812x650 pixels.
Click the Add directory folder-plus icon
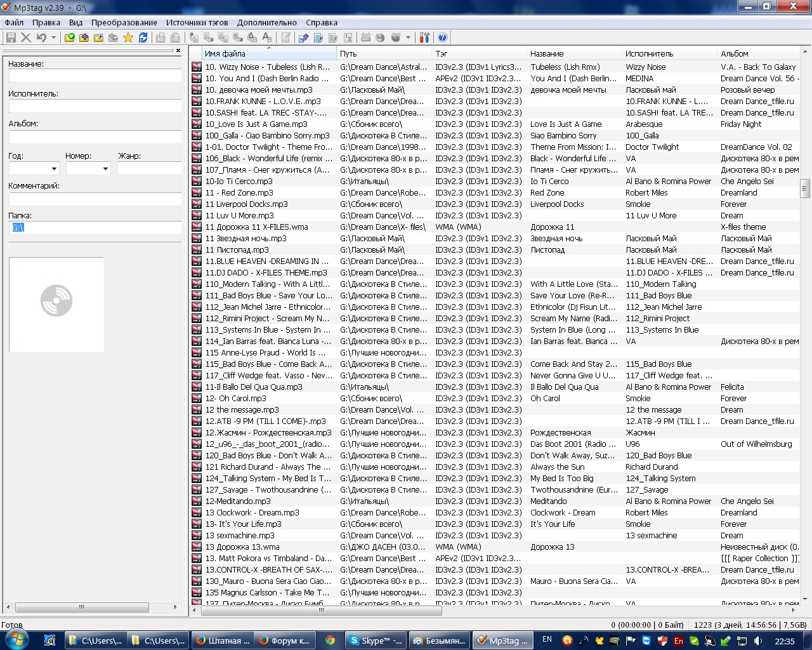coord(84,37)
